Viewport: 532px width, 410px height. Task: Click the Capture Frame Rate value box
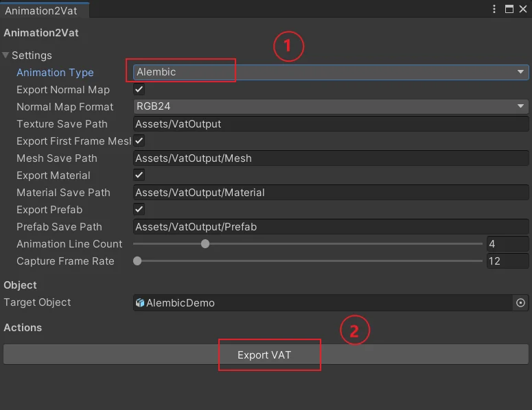[x=507, y=261]
